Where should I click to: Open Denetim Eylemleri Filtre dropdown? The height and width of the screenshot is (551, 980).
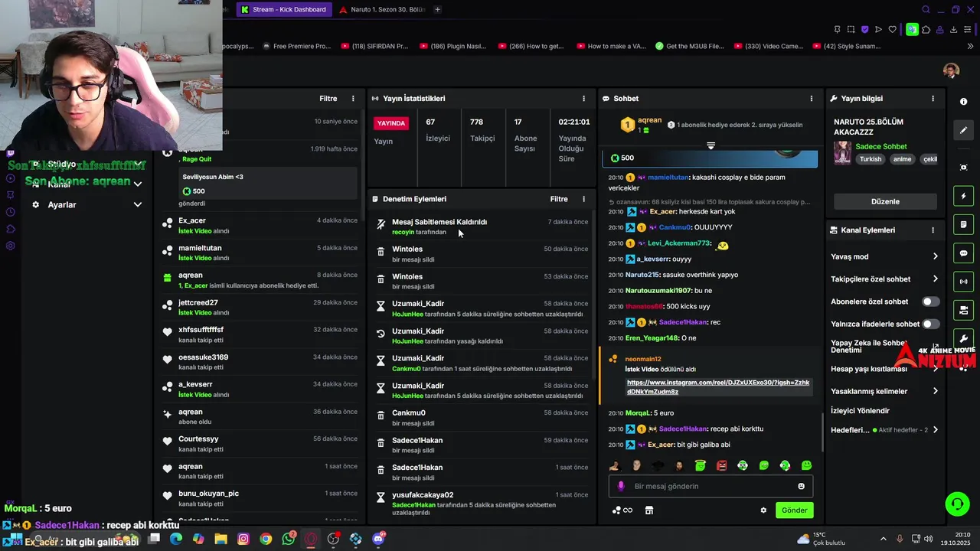[559, 199]
